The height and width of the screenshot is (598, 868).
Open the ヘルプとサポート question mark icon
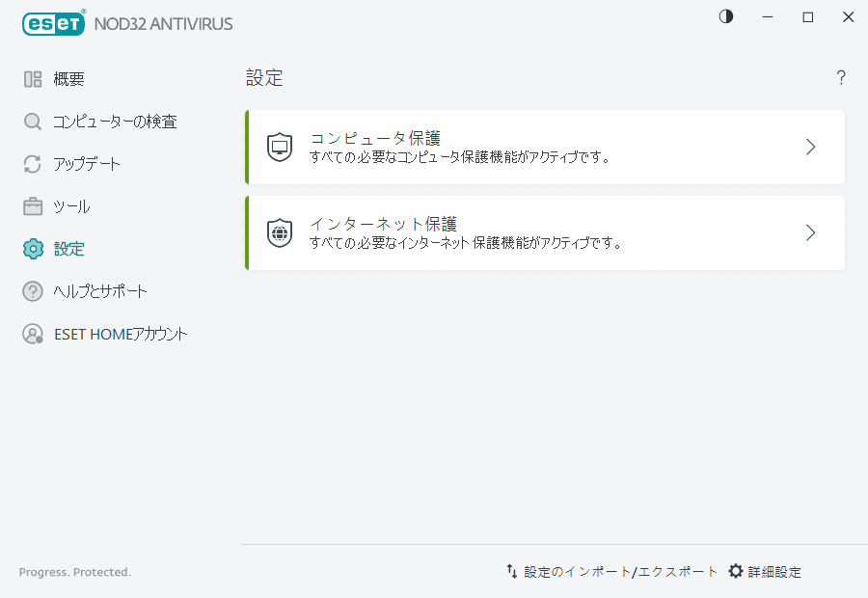pyautogui.click(x=32, y=290)
